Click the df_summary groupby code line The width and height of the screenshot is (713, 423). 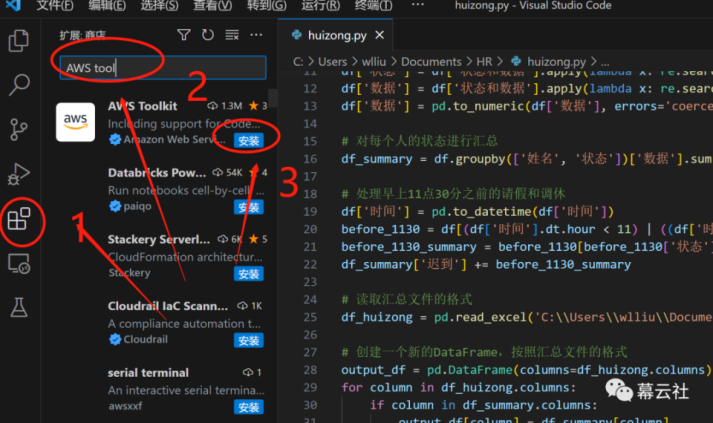tap(527, 159)
